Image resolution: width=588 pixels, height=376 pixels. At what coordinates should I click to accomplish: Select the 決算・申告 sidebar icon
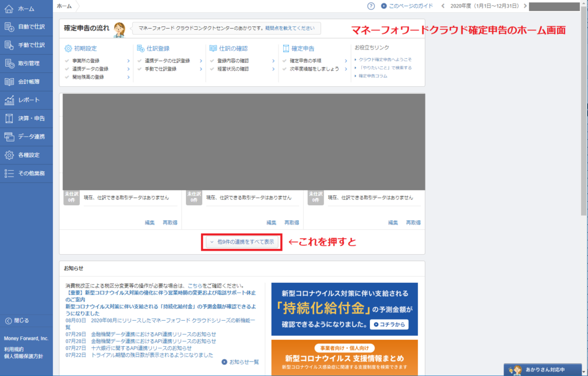(9, 118)
